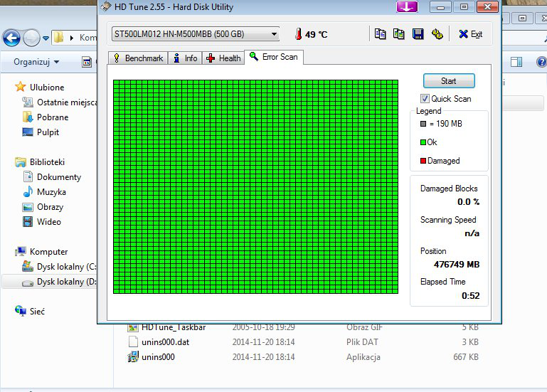The image size is (547, 392).
Task: Click the Obrazy picture icon
Action: click(x=28, y=207)
